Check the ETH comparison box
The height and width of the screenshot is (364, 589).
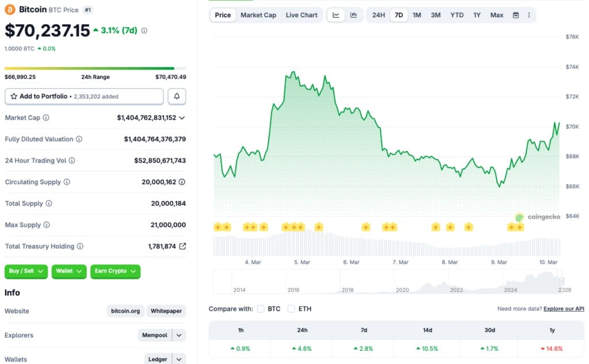(291, 309)
